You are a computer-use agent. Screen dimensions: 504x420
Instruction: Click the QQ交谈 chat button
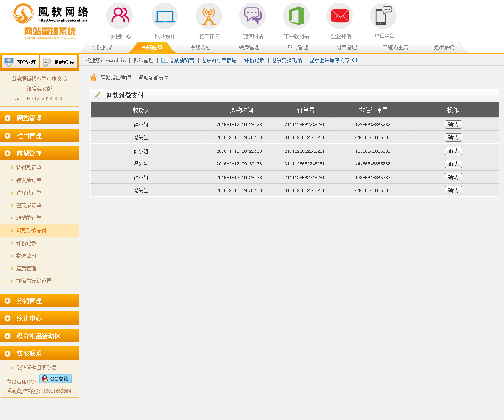tap(55, 379)
